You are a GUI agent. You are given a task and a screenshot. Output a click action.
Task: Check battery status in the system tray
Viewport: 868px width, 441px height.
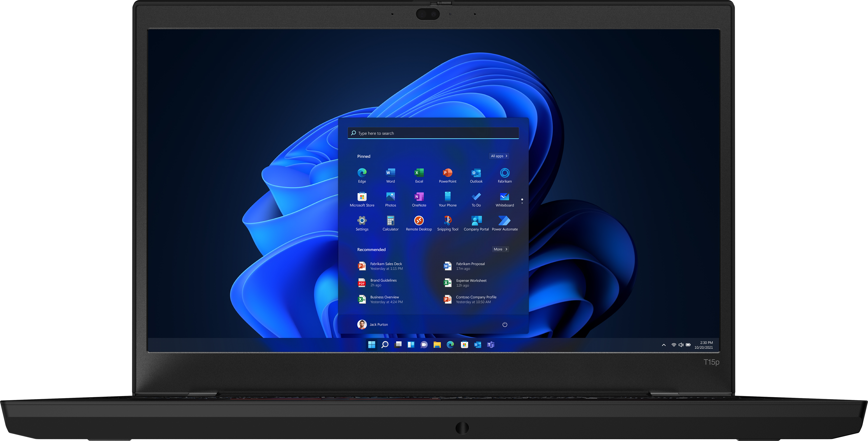[688, 345]
